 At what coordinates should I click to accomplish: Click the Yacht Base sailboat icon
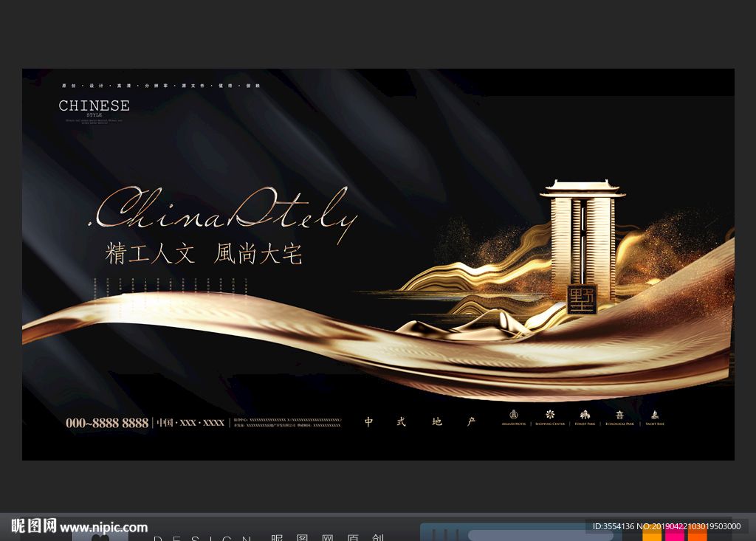coord(655,415)
